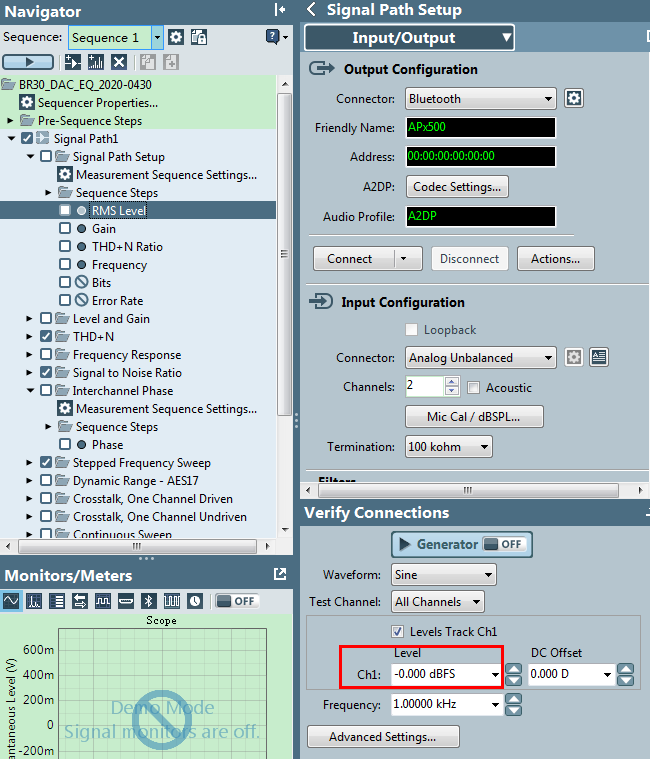Open the Actions button
650x759 pixels.
pyautogui.click(x=556, y=258)
